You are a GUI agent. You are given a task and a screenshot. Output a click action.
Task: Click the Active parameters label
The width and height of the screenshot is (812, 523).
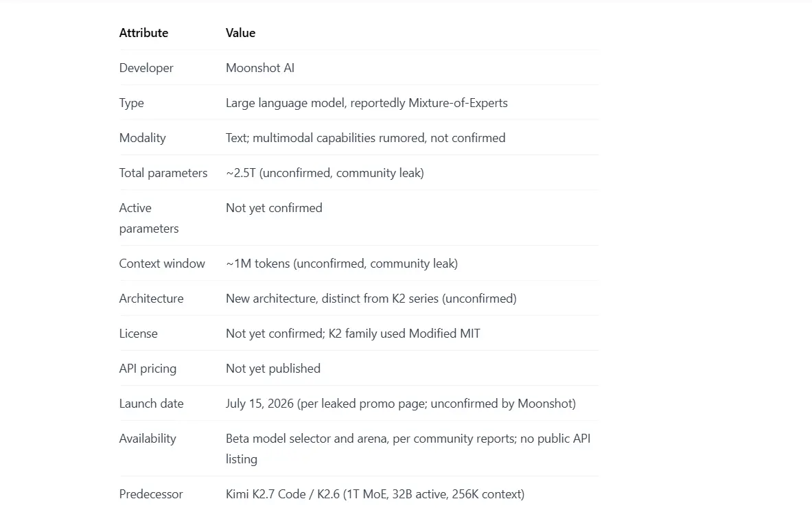pyautogui.click(x=149, y=218)
